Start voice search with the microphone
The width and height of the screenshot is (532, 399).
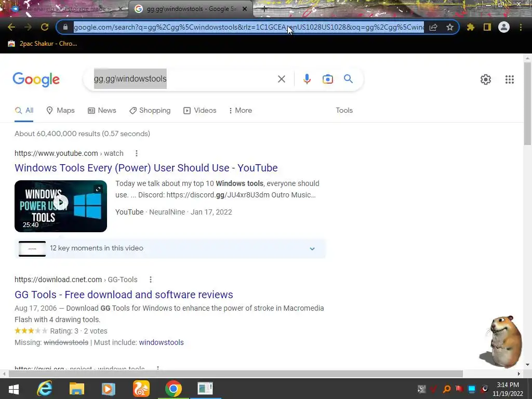[307, 79]
